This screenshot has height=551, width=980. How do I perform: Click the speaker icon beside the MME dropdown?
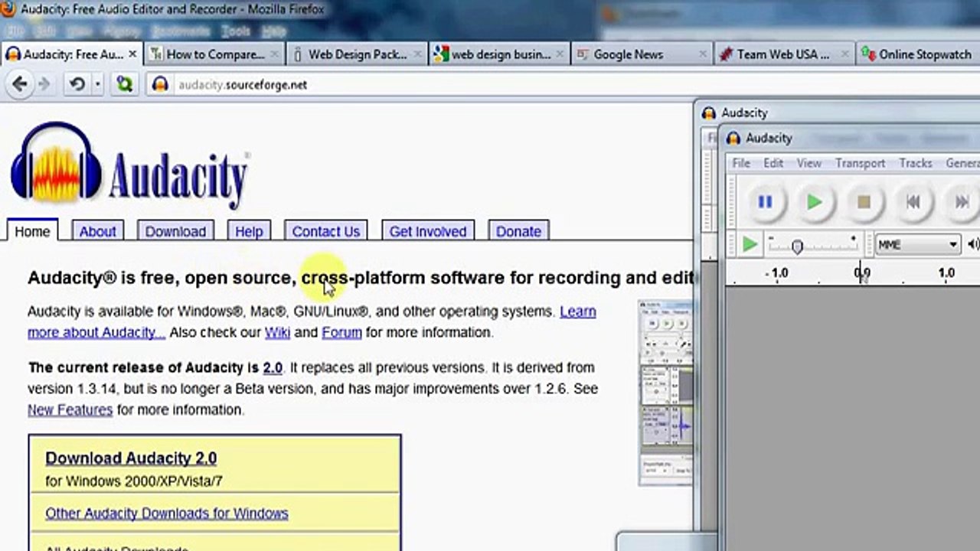973,245
